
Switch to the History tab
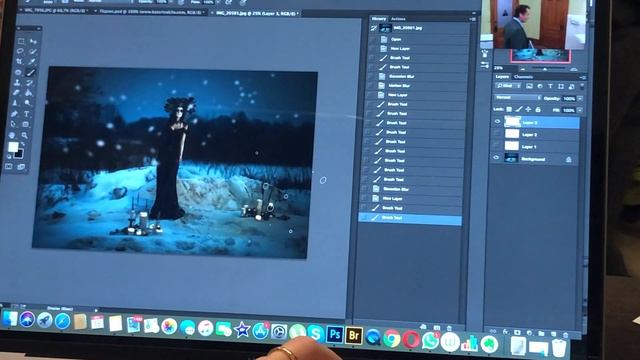(x=379, y=18)
